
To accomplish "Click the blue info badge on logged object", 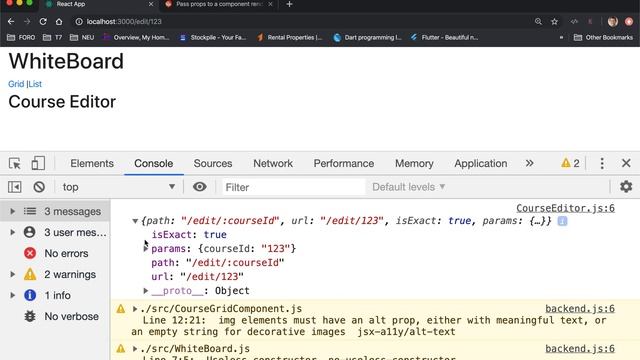I will [x=562, y=221].
